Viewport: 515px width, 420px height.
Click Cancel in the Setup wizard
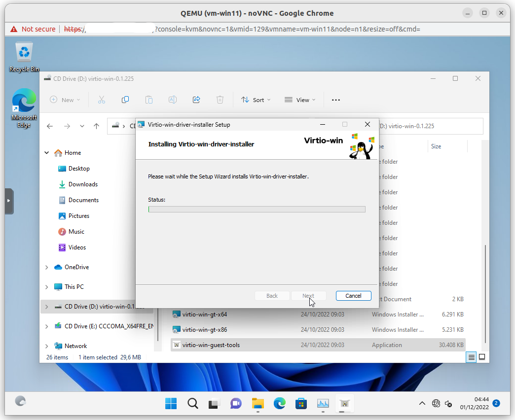click(353, 296)
